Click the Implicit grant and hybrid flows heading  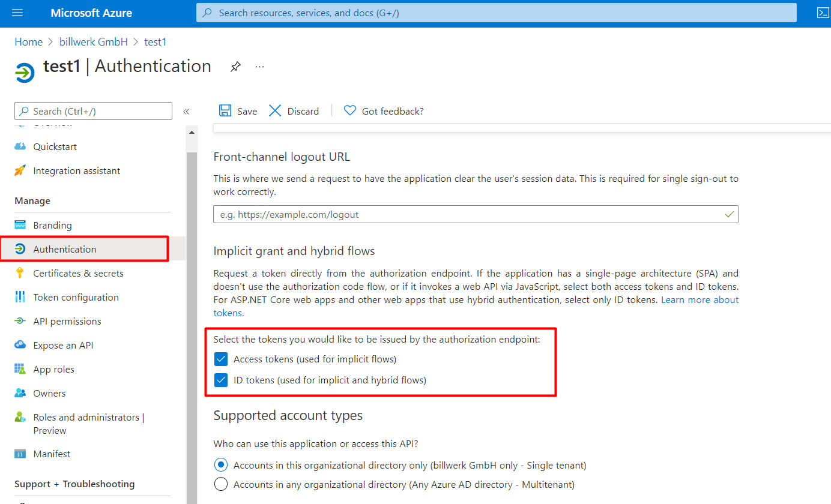(294, 251)
